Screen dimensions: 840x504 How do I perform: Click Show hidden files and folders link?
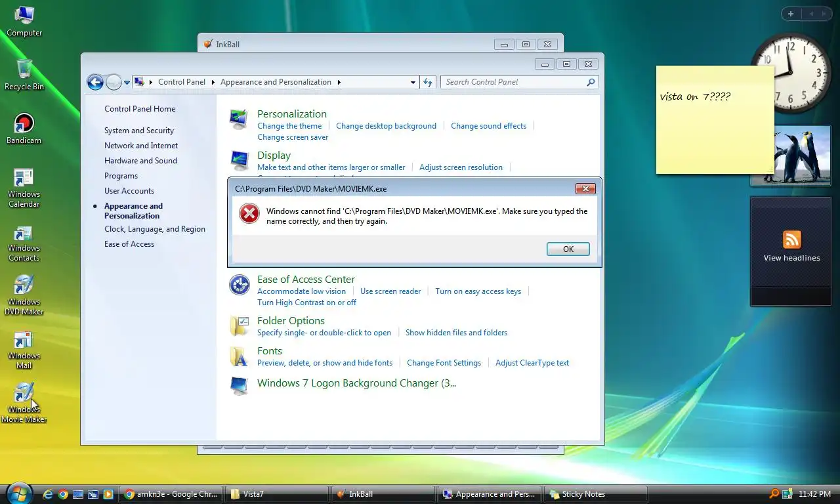point(456,333)
